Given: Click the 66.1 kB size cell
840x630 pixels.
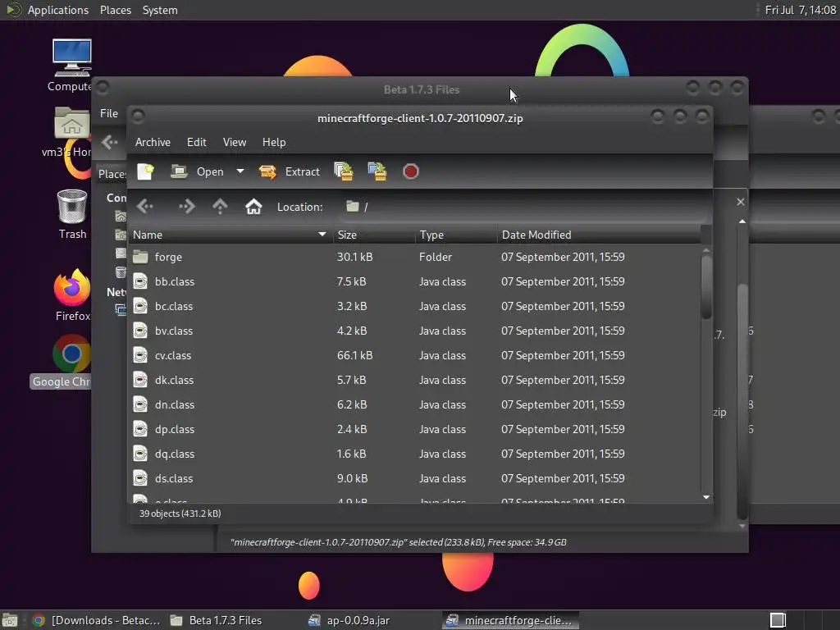Looking at the screenshot, I should (354, 356).
